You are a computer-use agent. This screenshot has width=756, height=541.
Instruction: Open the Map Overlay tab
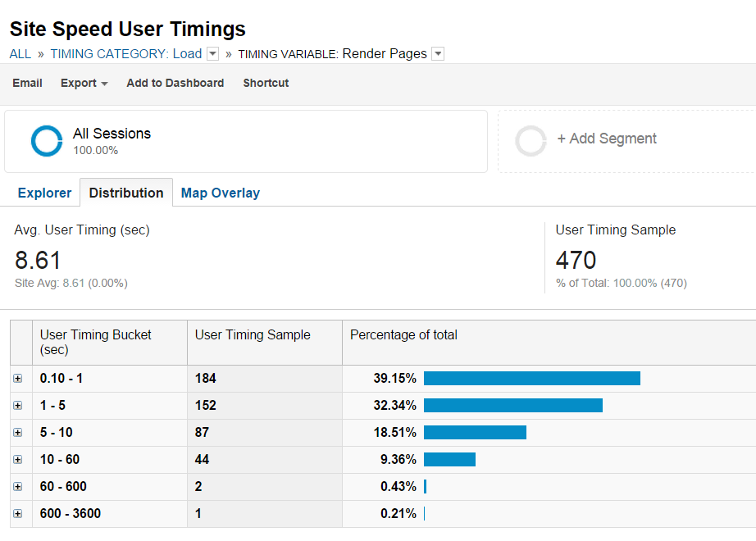coord(220,193)
